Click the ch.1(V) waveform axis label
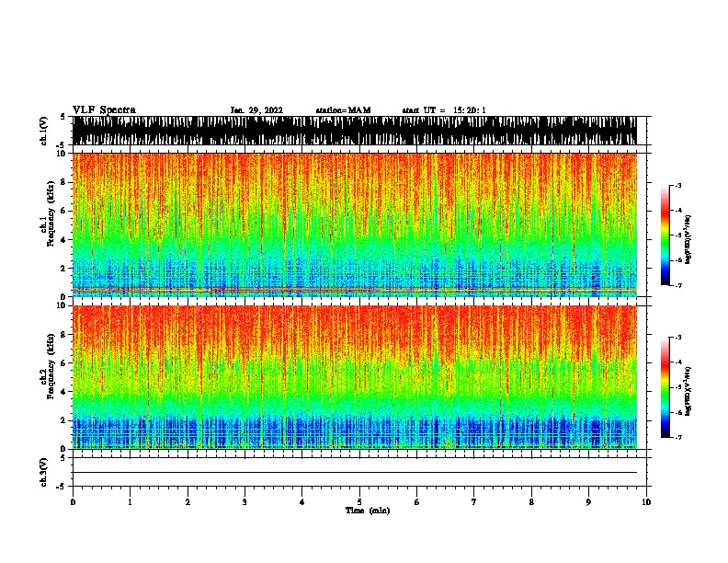 [x=44, y=131]
